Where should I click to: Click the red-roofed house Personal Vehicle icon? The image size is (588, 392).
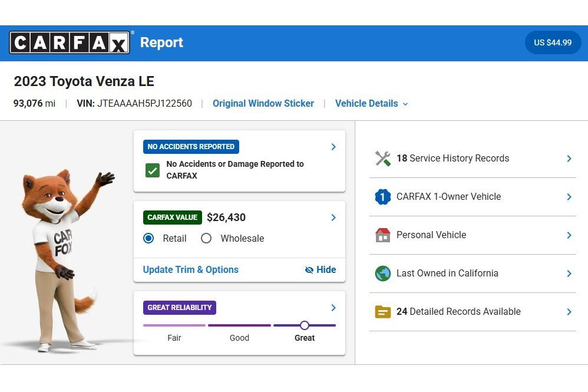tap(382, 235)
